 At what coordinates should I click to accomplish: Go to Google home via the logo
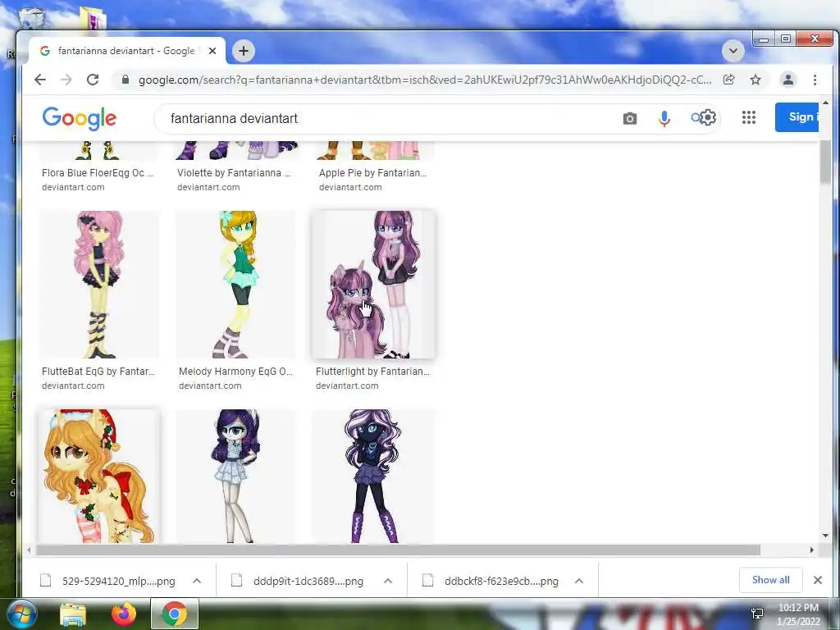pyautogui.click(x=80, y=118)
